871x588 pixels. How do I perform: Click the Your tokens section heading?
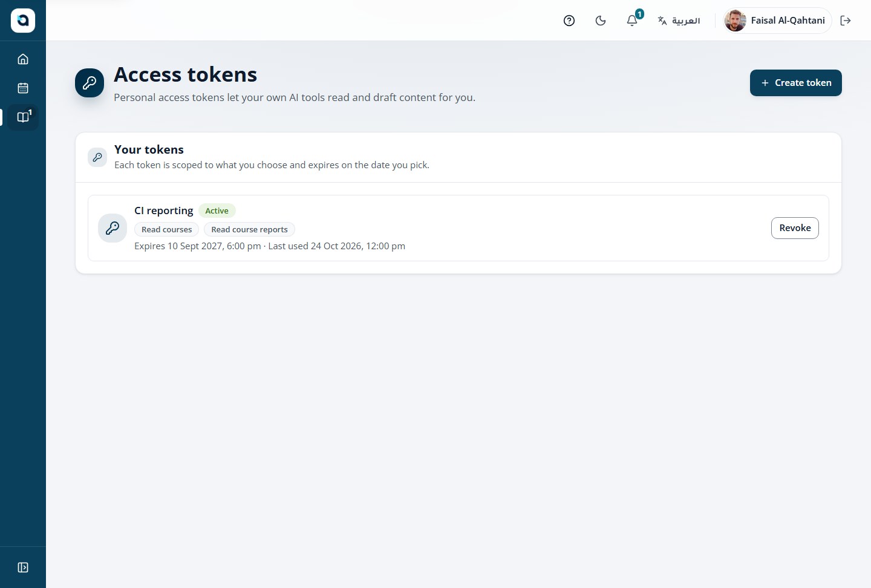click(x=149, y=149)
